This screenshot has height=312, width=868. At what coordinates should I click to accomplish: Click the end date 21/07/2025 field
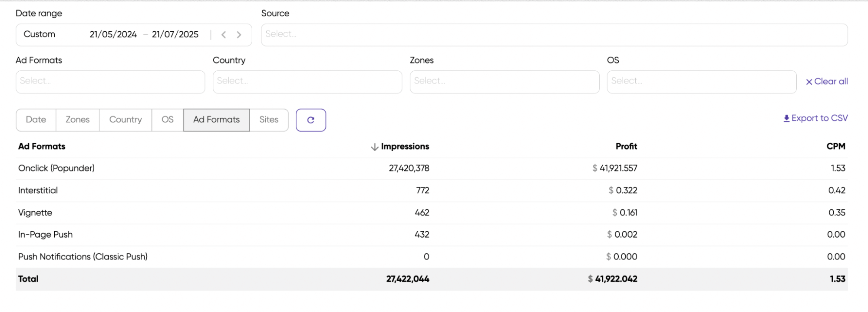click(175, 35)
